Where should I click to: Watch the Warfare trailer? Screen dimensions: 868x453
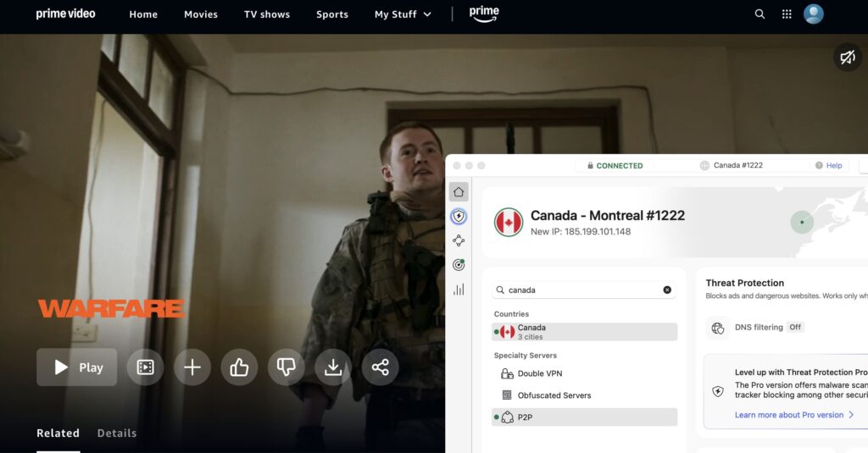pyautogui.click(x=145, y=367)
